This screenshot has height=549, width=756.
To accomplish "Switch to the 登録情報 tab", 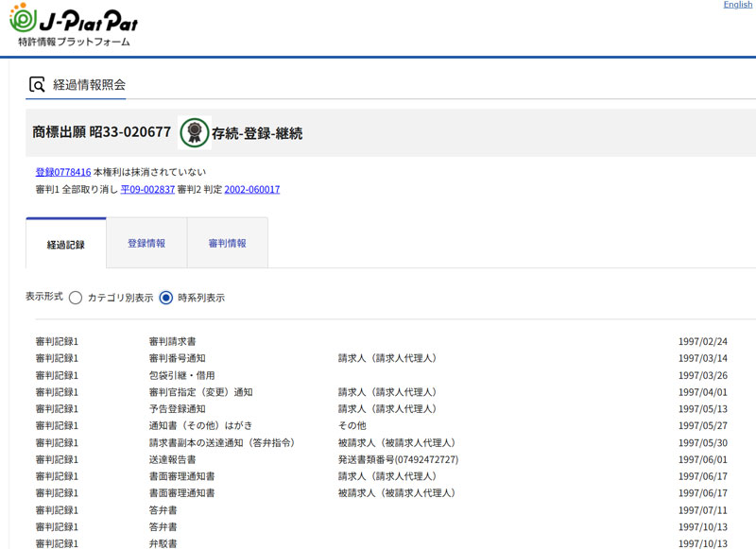I will coord(146,244).
